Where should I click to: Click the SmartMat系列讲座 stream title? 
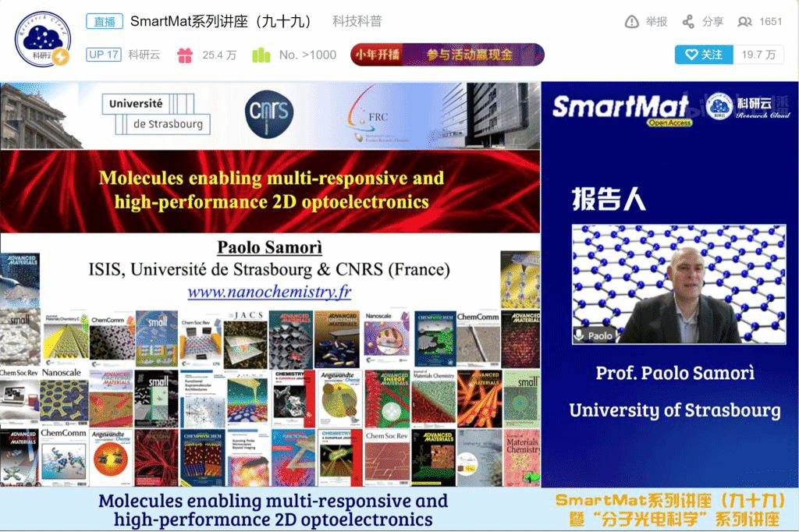click(x=221, y=22)
